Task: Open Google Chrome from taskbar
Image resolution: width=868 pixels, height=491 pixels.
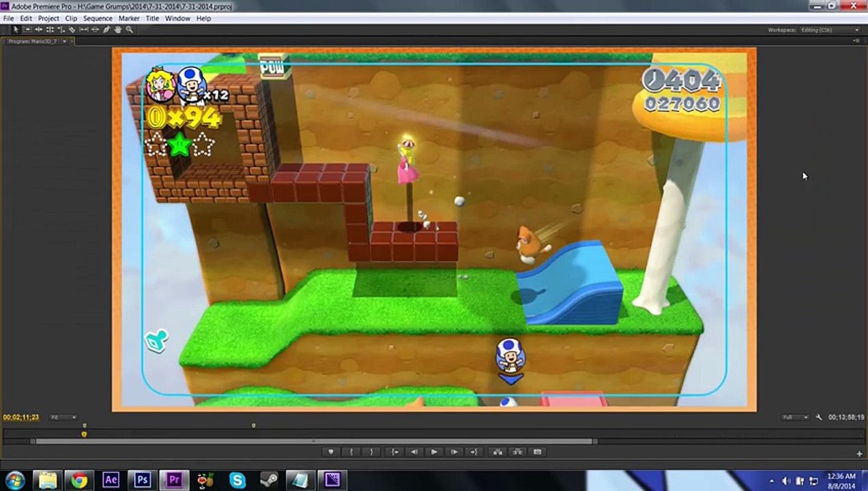Action: [79, 480]
